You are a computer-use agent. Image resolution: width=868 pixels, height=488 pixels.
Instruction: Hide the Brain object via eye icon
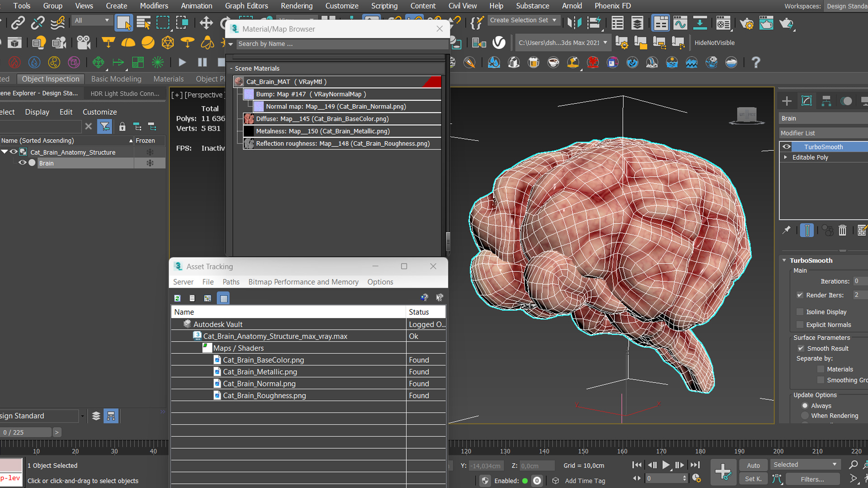pyautogui.click(x=22, y=163)
